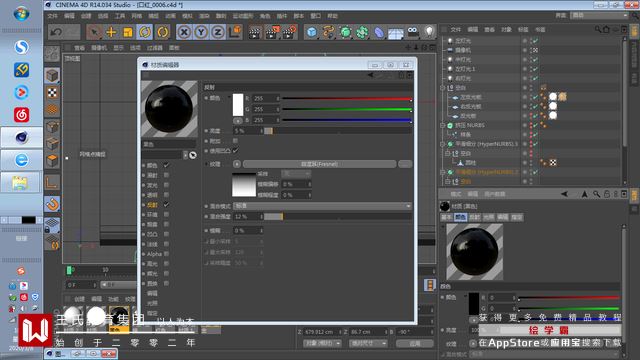Toggle the Y axis lock

pos(201,32)
